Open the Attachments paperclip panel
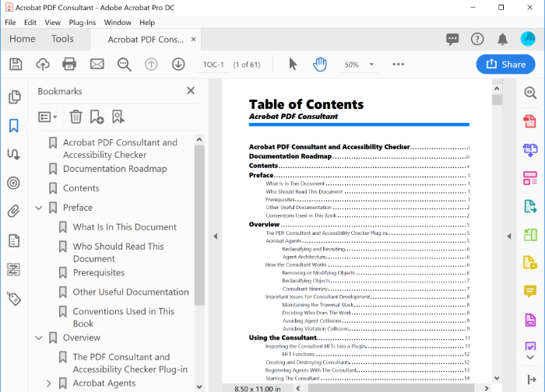 point(13,212)
